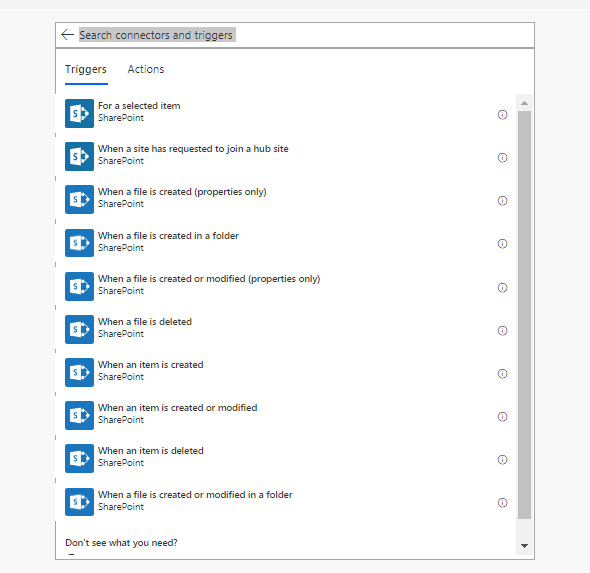Viewport: 590px width, 573px height.
Task: Choose 'When a site has requested to join a hub site'
Action: coord(286,156)
